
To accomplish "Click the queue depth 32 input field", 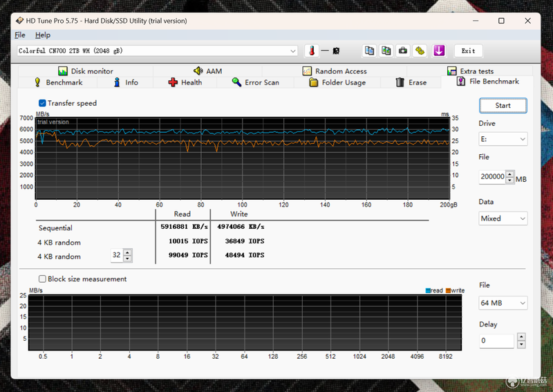I will click(117, 255).
